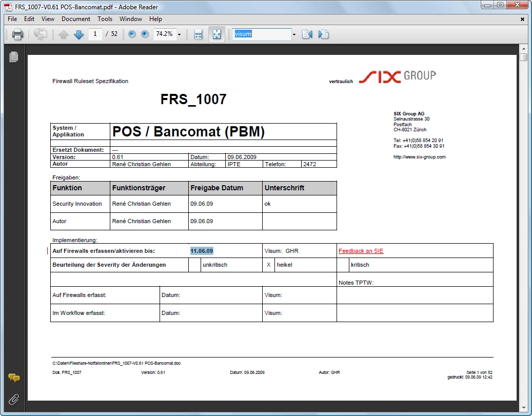Click the find text field containing visum

click(262, 34)
